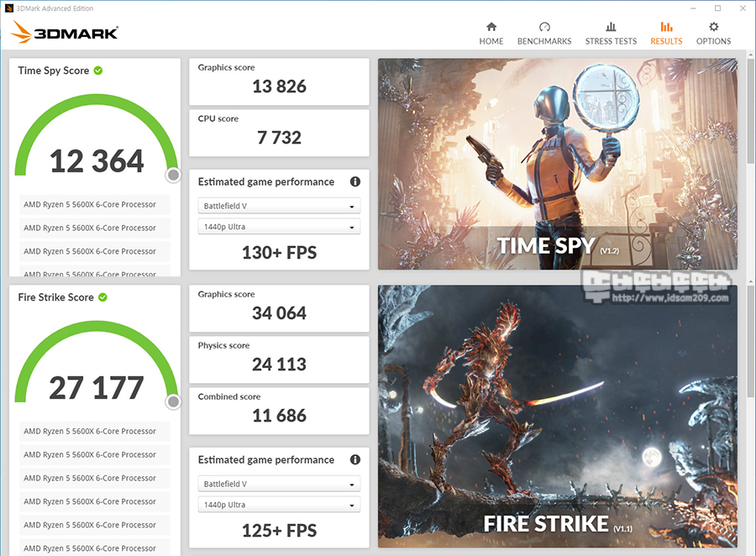
Task: Minimize the 3DMark window
Action: pyautogui.click(x=693, y=8)
